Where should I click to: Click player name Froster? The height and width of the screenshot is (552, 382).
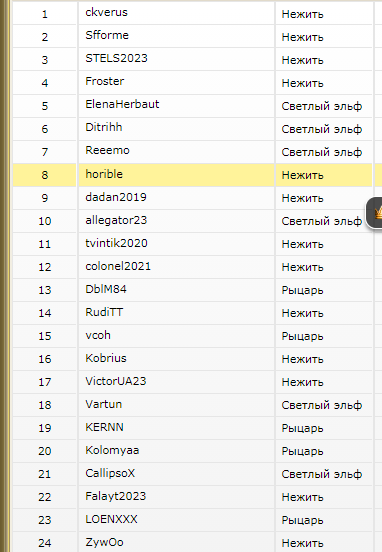(x=105, y=81)
